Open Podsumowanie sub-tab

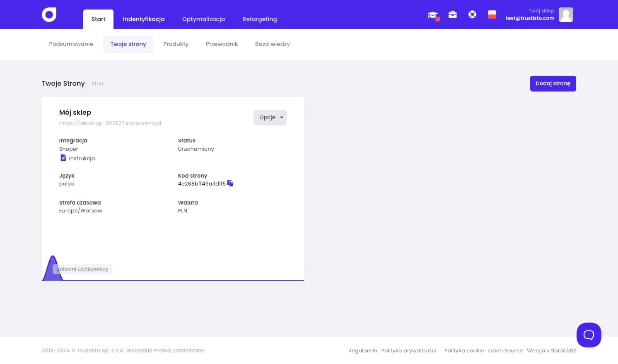71,44
